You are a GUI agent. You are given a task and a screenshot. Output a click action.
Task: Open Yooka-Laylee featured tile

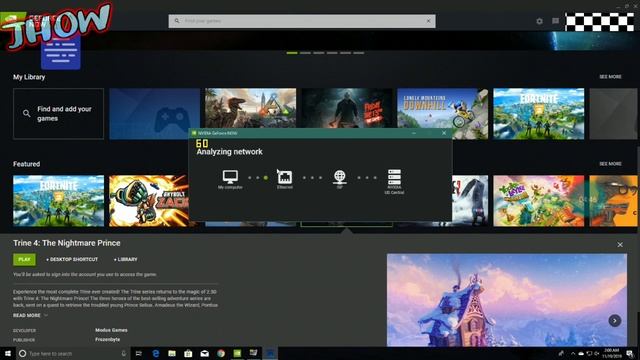539,201
